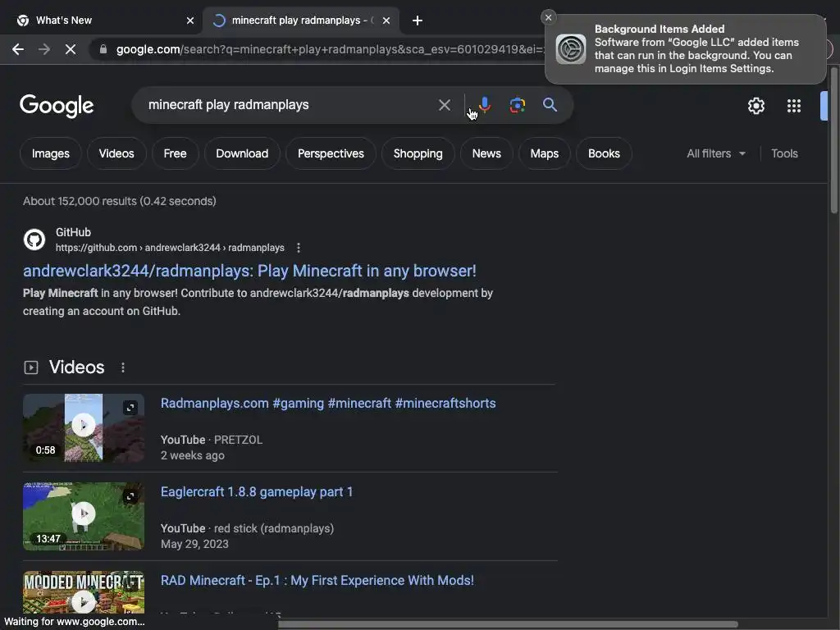Click the browser back arrow
This screenshot has height=630, width=840.
pyautogui.click(x=18, y=49)
